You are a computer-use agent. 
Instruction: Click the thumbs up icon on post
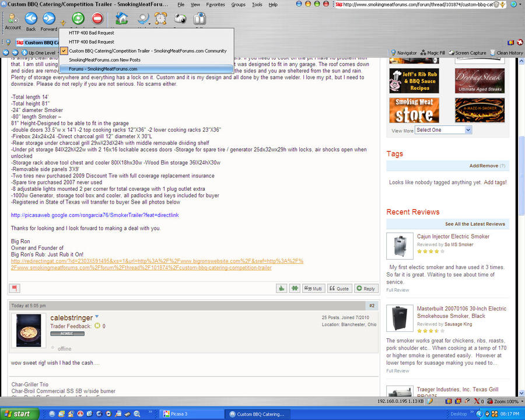(x=281, y=288)
